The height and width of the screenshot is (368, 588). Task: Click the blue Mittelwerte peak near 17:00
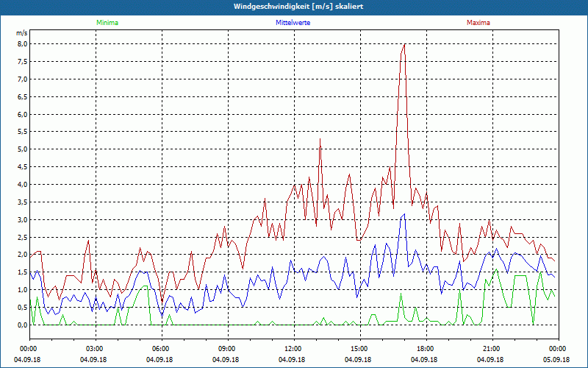(x=404, y=214)
